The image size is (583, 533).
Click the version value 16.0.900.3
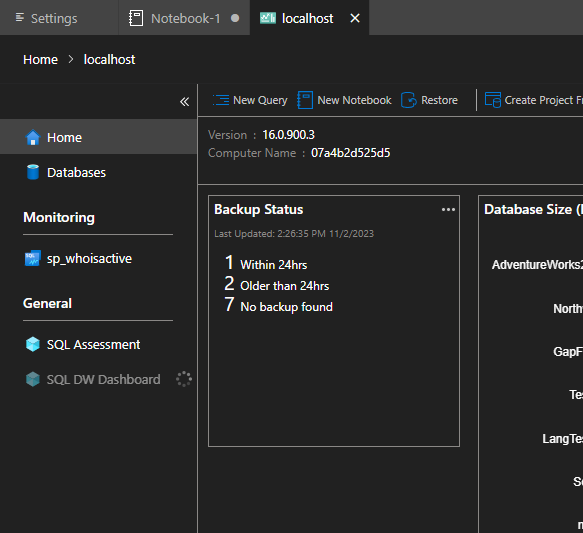coord(289,135)
